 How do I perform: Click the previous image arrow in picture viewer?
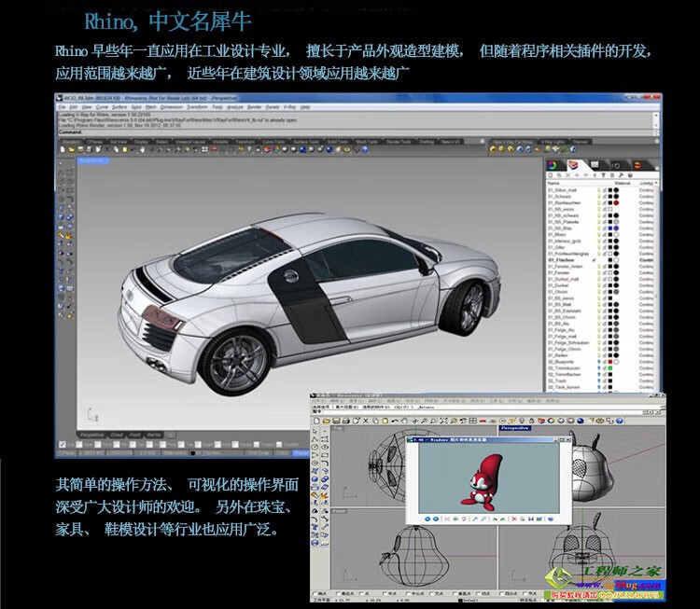pyautogui.click(x=427, y=519)
